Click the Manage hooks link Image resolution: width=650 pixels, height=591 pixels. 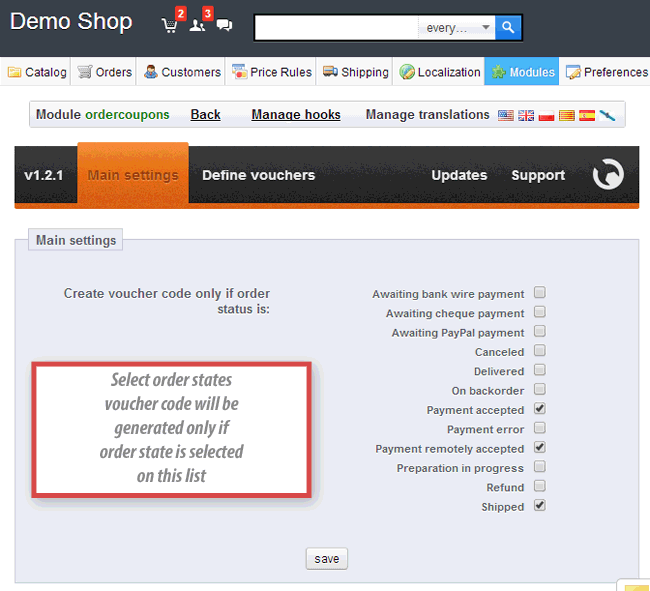[x=296, y=114]
